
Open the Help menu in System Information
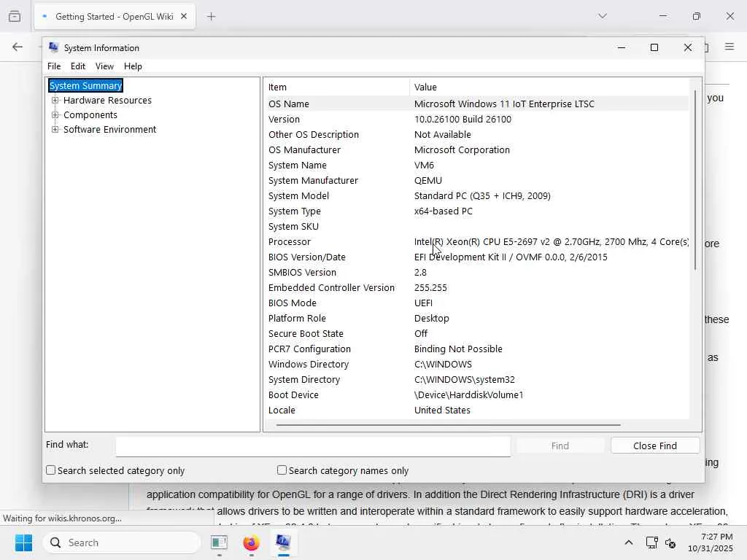point(133,66)
